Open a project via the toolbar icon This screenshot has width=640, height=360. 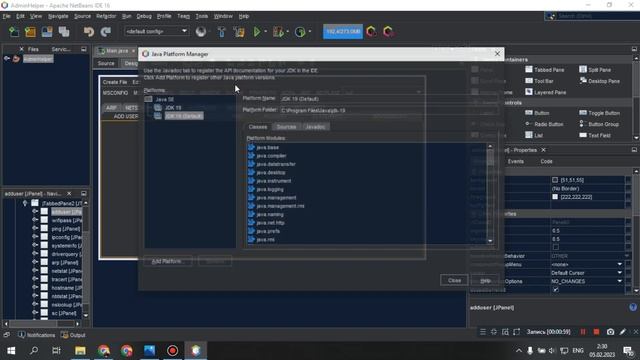tap(47, 32)
